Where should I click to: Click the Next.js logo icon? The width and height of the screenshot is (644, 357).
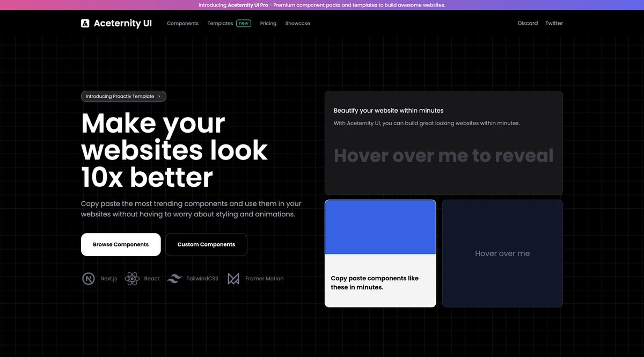tap(89, 279)
